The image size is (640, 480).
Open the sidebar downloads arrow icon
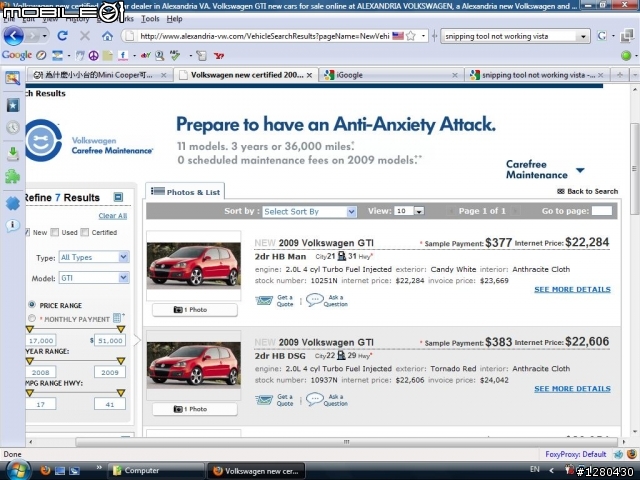pyautogui.click(x=13, y=153)
